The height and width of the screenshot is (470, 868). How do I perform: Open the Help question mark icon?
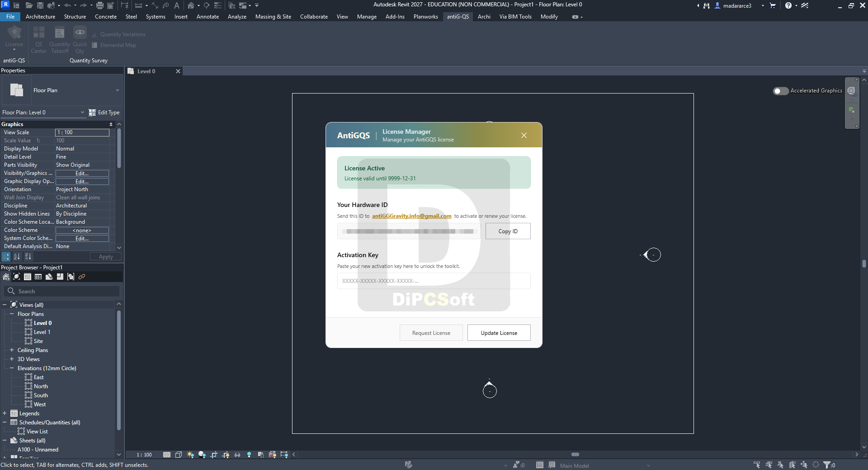[788, 5]
